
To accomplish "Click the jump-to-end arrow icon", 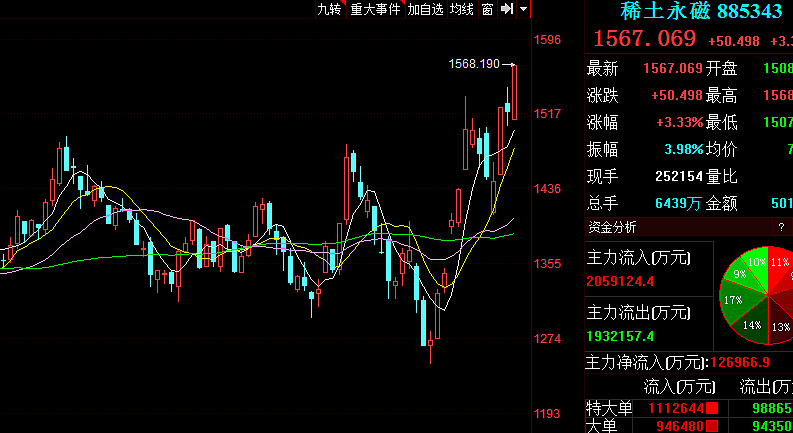I will [x=506, y=9].
